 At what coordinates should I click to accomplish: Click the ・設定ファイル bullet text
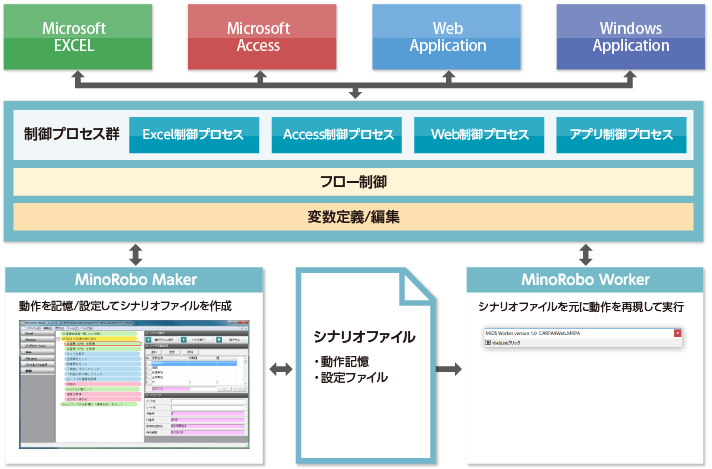351,377
